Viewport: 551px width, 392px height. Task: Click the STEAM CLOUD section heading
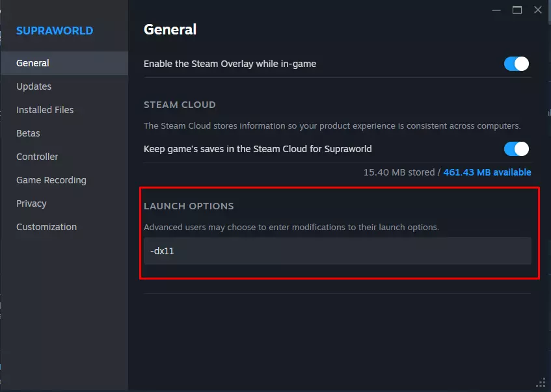(x=180, y=105)
